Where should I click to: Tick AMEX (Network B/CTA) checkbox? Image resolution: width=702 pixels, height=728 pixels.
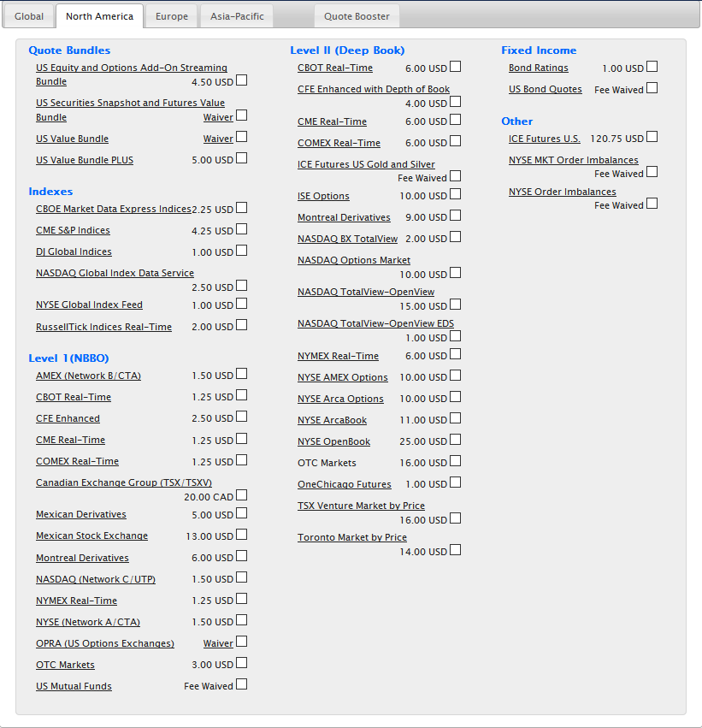coord(241,374)
